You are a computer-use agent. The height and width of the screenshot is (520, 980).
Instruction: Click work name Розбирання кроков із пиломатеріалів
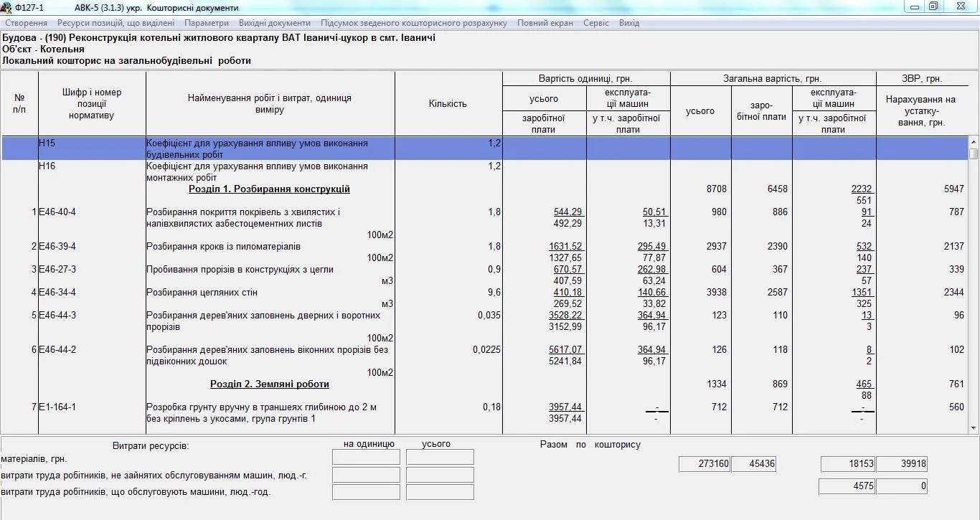(223, 247)
